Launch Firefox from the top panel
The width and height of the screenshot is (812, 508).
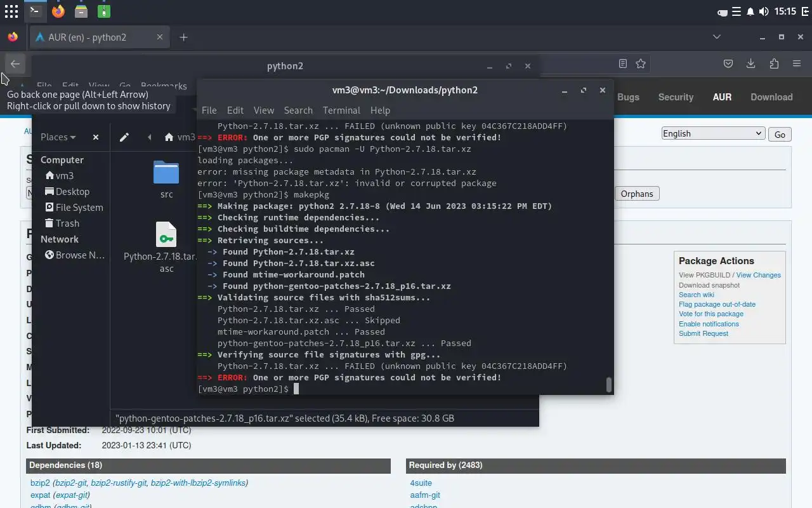tap(58, 11)
